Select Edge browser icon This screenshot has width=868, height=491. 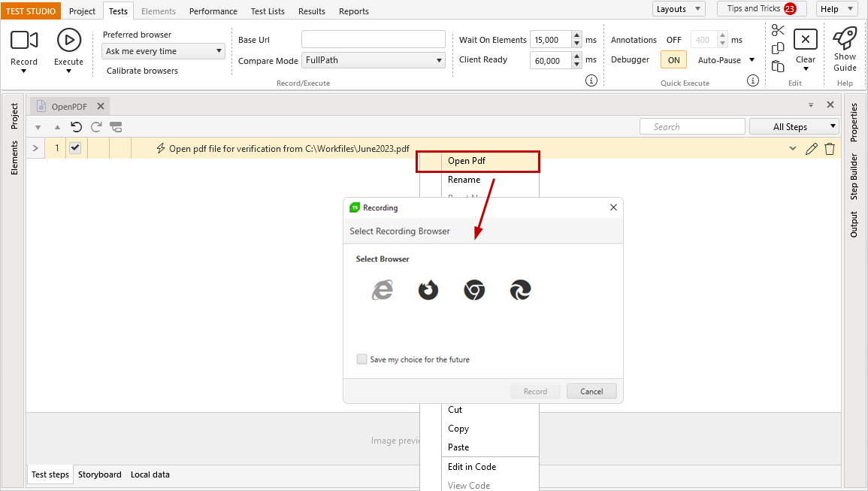[520, 289]
